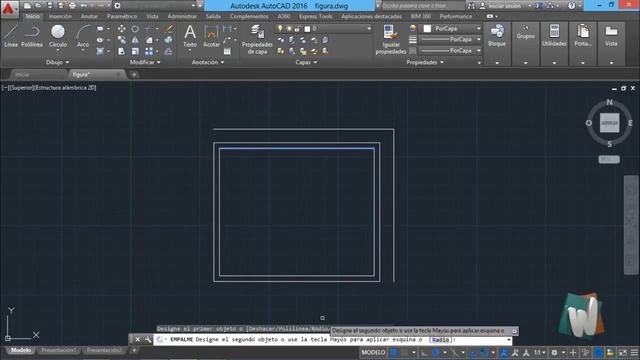
Task: Open the Anotar ribbon tab
Action: 89,16
